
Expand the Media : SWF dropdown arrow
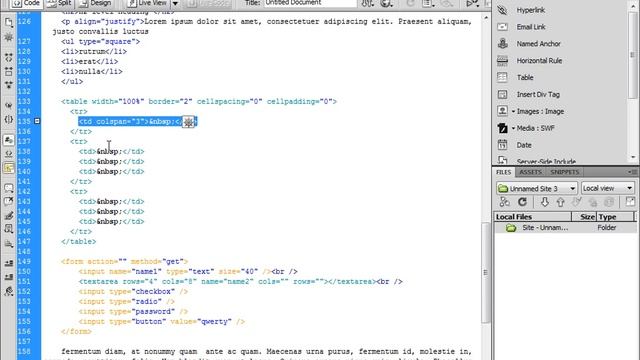point(513,128)
